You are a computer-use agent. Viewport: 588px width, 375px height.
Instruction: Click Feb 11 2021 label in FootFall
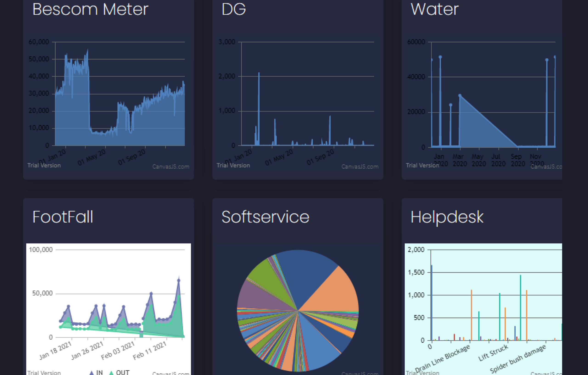pos(150,351)
